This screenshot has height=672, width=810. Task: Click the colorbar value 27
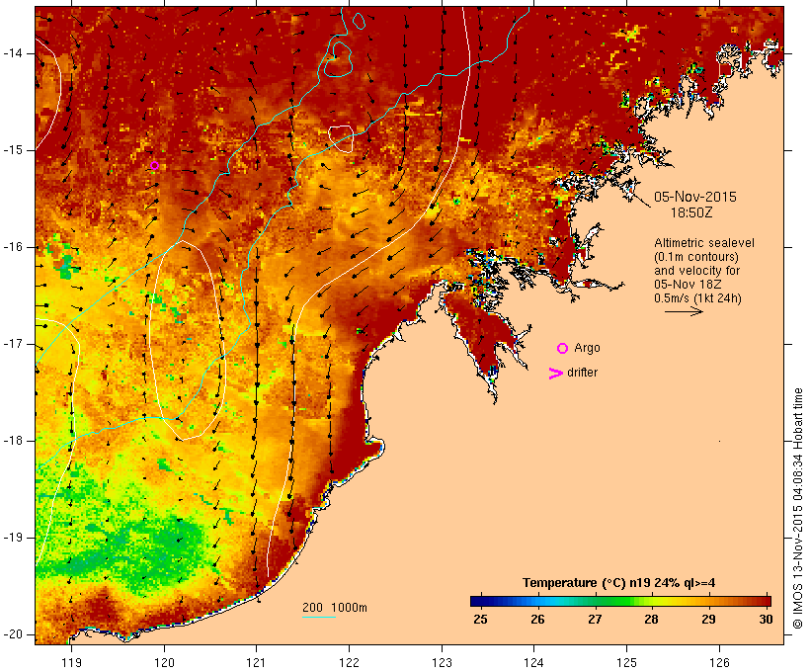click(595, 620)
